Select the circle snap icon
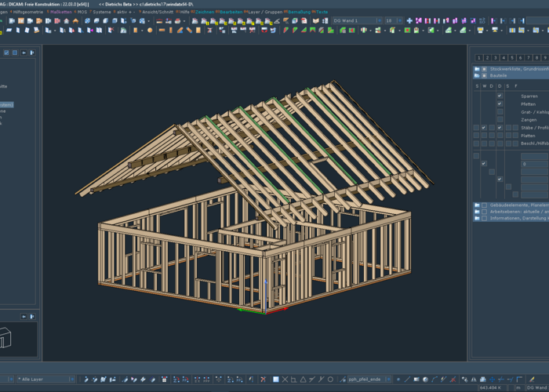Viewport: 549px width, 392px height. tap(330, 379)
